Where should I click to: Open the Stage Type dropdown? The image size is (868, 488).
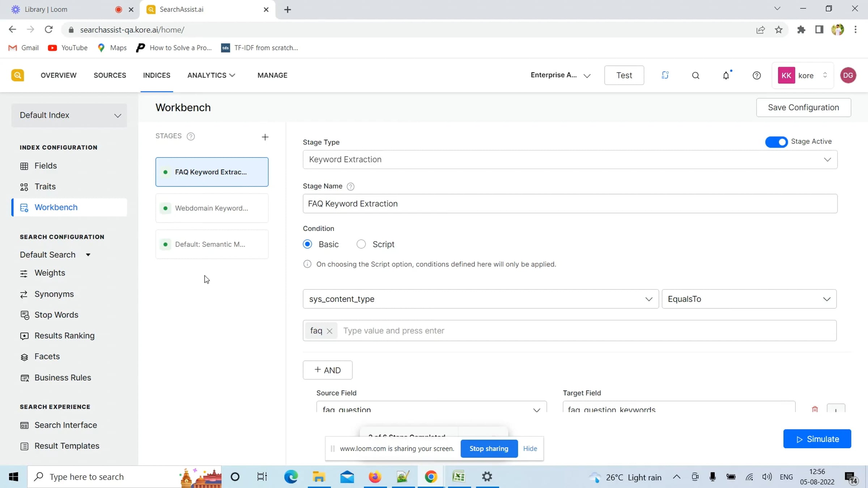pos(570,159)
